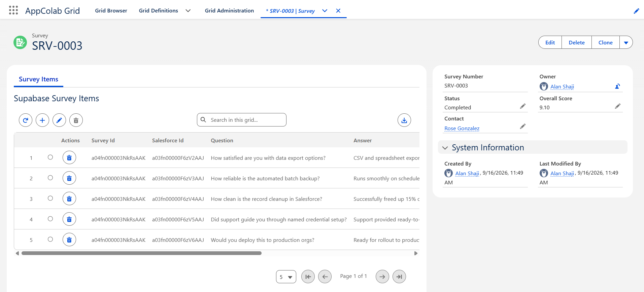Click the Question column header
Screen dimensions: 644x292
[222, 141]
